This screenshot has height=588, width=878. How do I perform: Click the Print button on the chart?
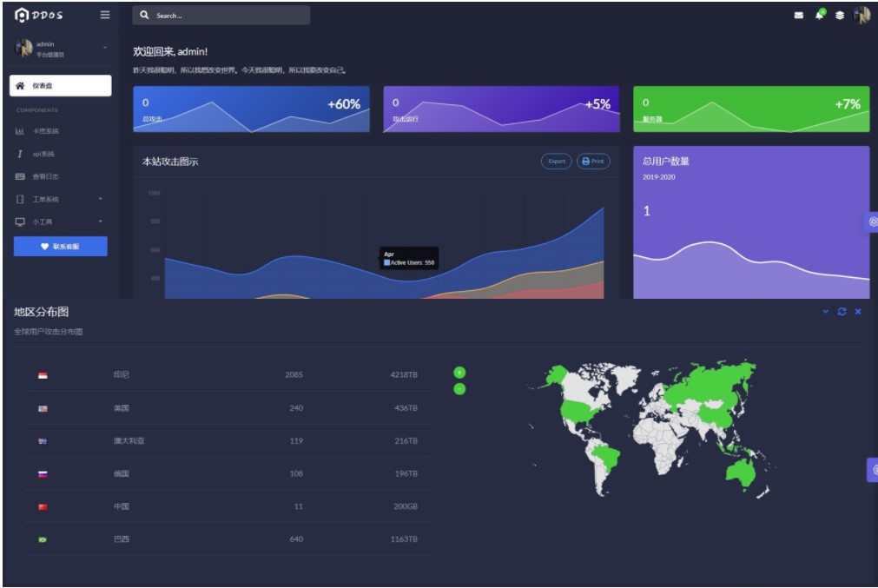tap(593, 161)
